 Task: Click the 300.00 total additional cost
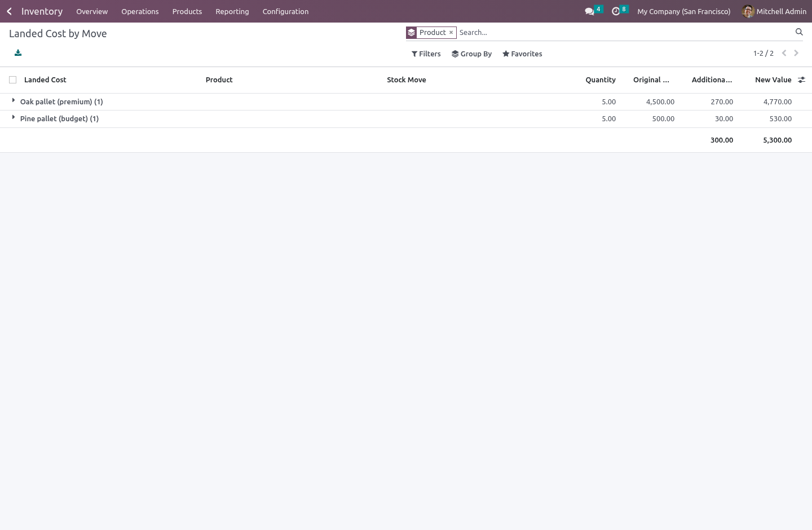point(722,140)
